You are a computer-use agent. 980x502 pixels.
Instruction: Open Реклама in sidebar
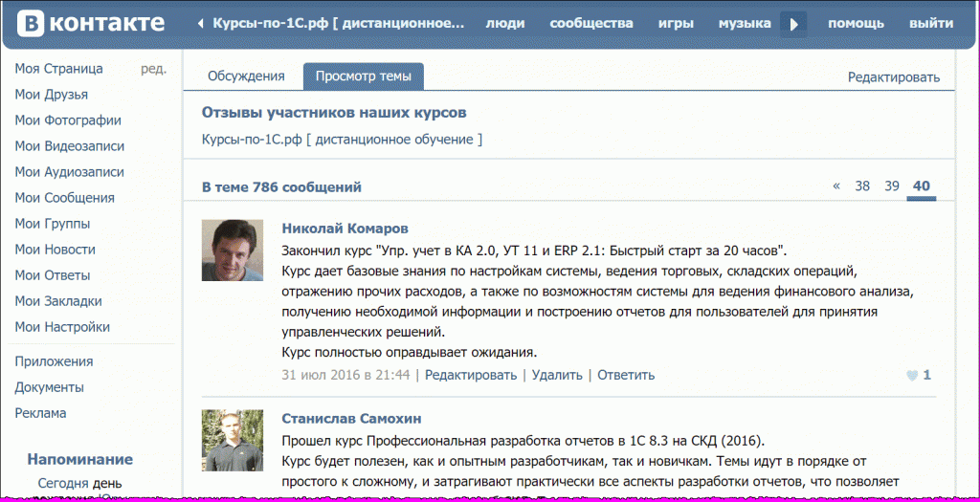pyautogui.click(x=40, y=413)
